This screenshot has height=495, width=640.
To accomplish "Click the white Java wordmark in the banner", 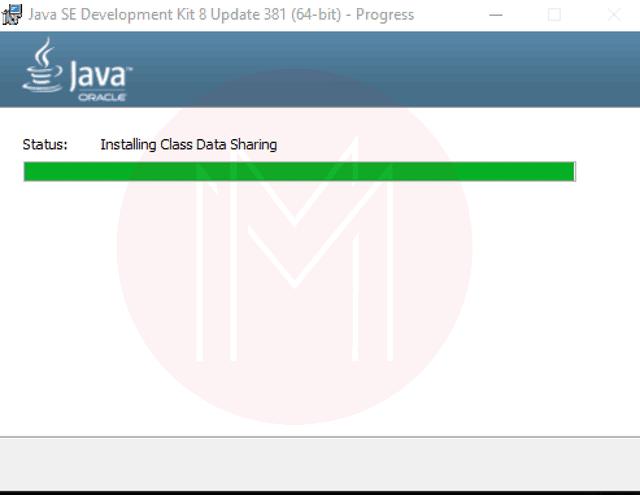I will 98,75.
